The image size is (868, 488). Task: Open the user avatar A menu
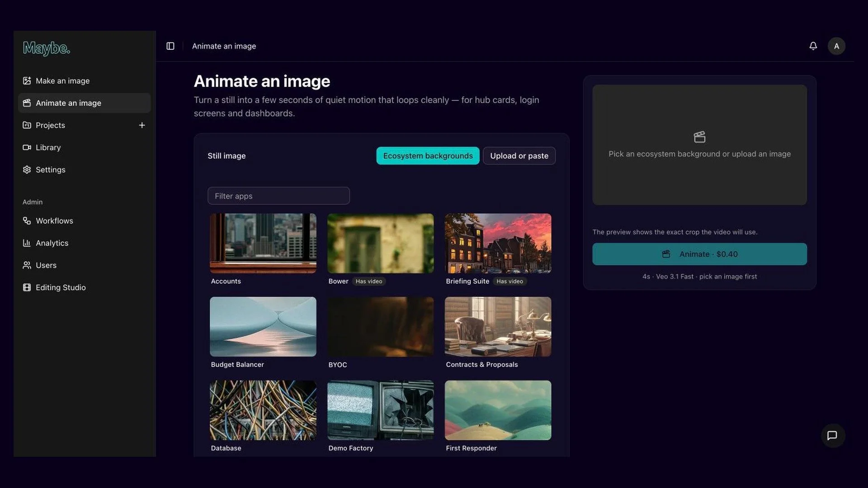836,46
